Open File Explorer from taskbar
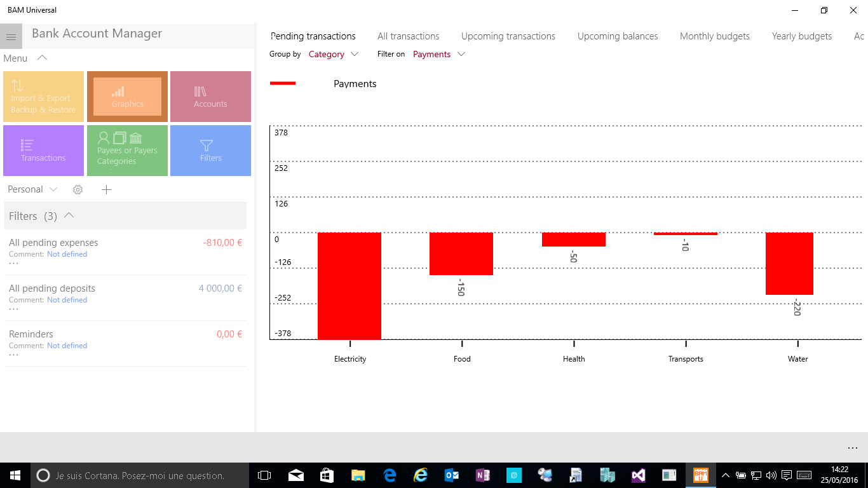Screen dimensions: 868x488 (x=358, y=475)
